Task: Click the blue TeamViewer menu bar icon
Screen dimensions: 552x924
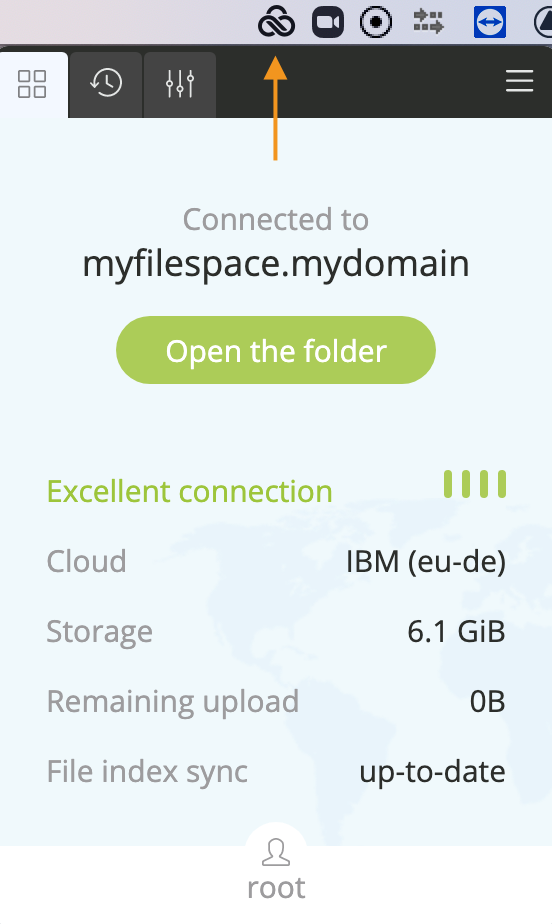Action: [x=490, y=22]
